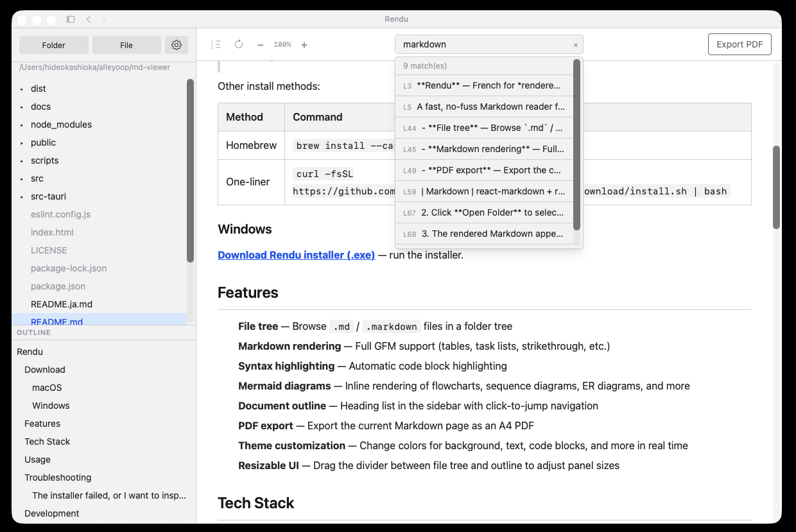Zoom out using the minus icon
796x532 pixels.
260,44
